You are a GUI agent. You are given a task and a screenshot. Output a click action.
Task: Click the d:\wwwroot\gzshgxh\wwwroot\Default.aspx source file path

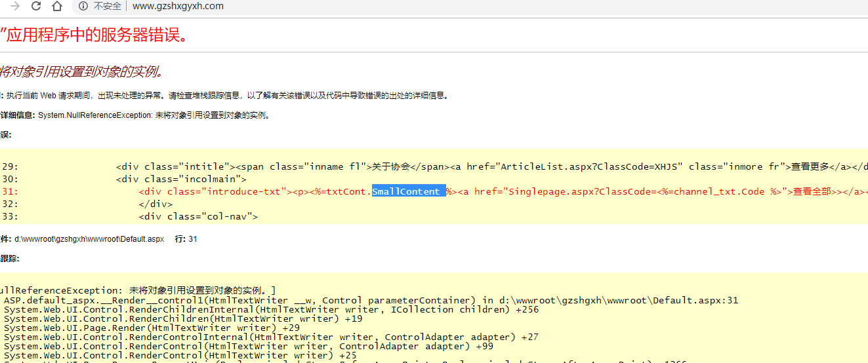[89, 239]
